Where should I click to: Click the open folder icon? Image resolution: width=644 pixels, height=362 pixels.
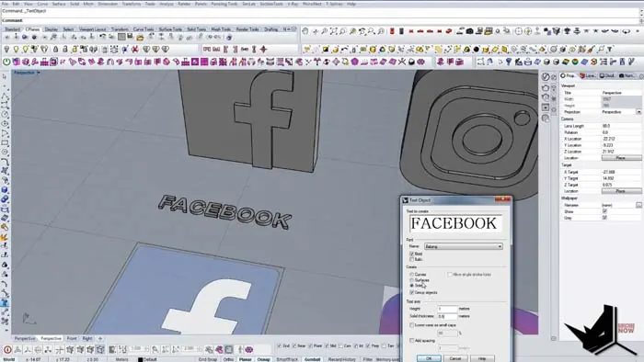140,38
